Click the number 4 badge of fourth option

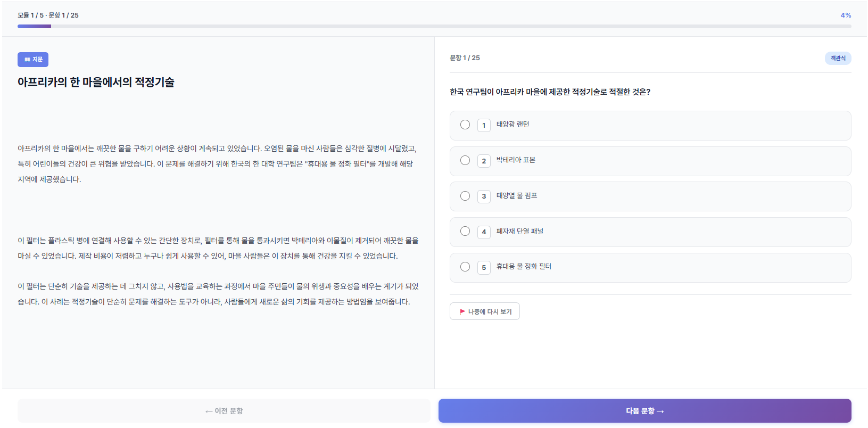(x=484, y=232)
